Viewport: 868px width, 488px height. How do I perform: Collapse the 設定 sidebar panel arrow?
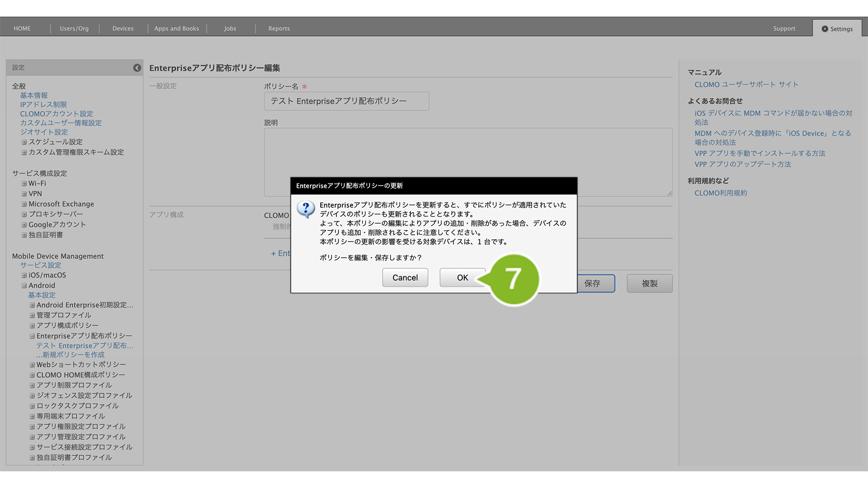(137, 68)
